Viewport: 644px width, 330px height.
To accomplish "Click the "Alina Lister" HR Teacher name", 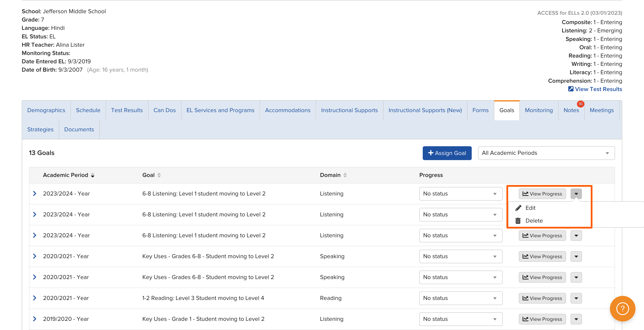I will point(70,45).
